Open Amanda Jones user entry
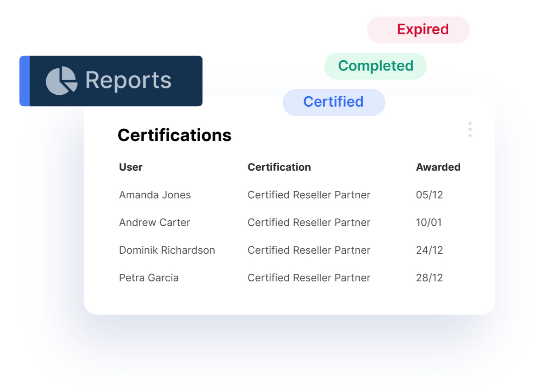539x392 pixels. pyautogui.click(x=155, y=195)
